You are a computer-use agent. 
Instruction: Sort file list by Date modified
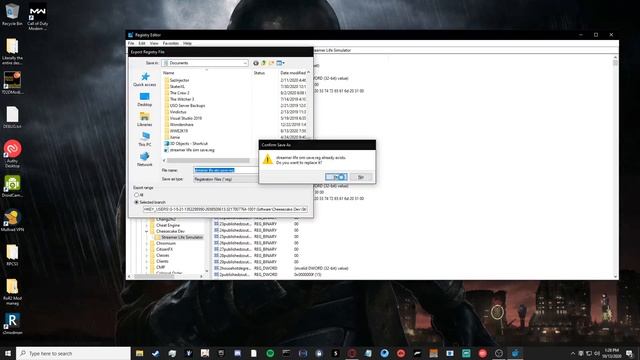(293, 73)
